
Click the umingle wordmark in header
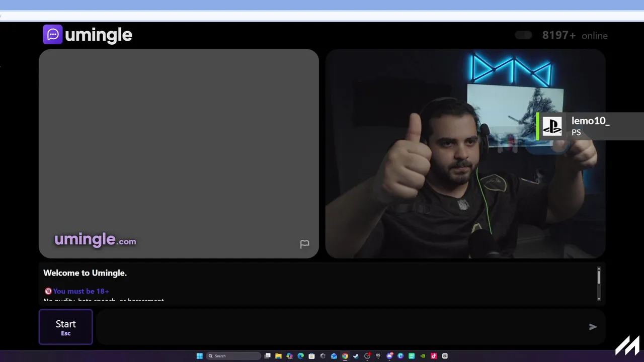99,35
